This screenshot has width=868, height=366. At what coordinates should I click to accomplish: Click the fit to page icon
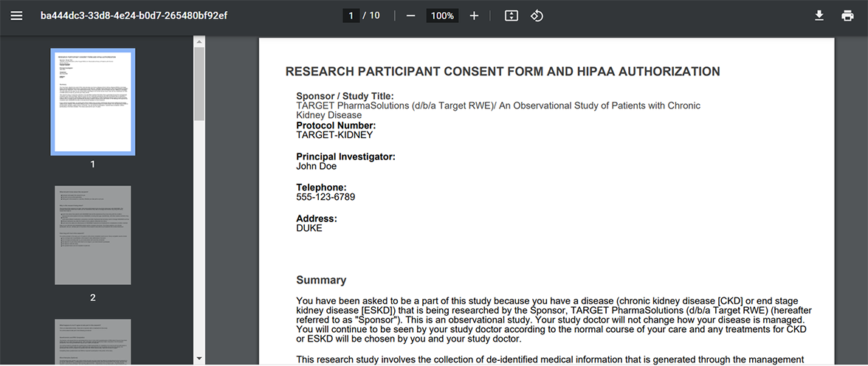tap(511, 15)
